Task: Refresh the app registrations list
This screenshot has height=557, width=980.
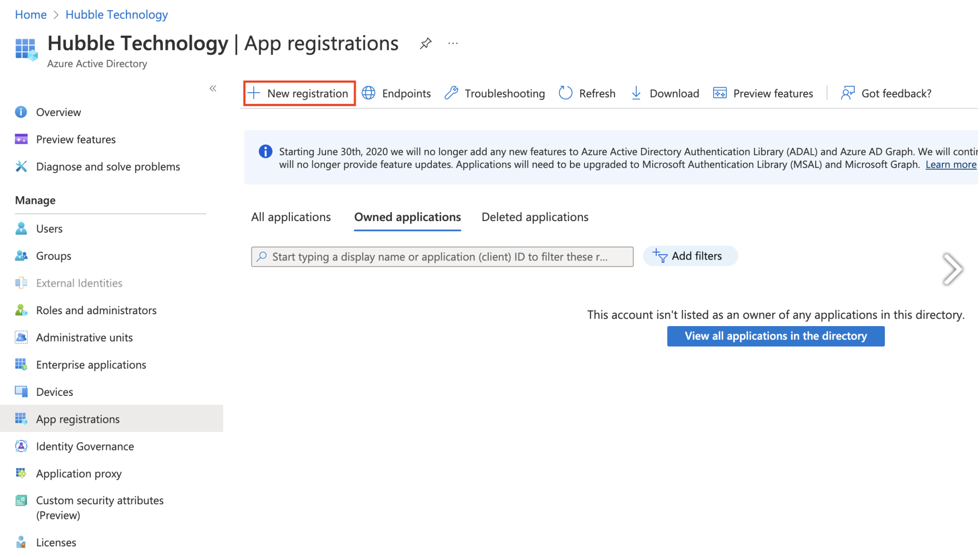Action: click(565, 93)
